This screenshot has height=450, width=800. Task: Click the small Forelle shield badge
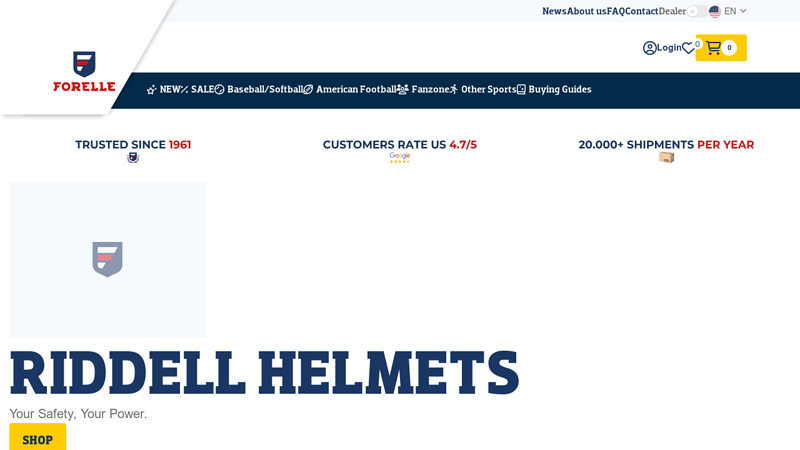(133, 157)
